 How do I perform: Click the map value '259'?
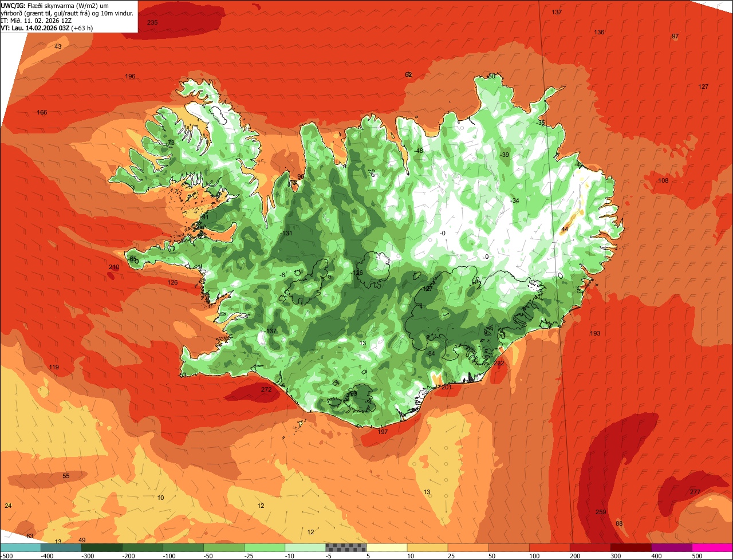601,512
